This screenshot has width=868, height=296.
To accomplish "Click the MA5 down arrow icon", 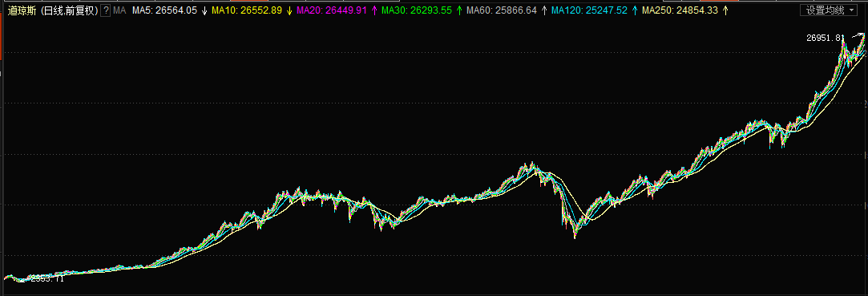I will (x=204, y=10).
